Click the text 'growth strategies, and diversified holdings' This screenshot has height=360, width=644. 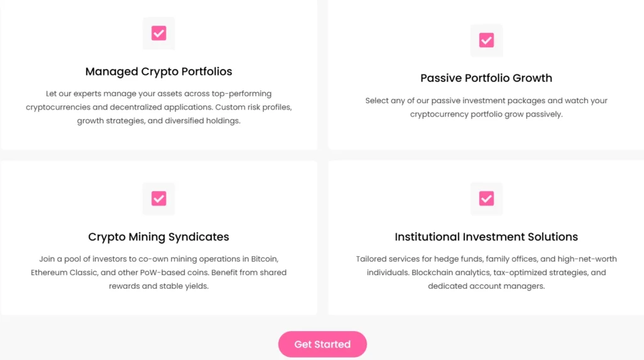pyautogui.click(x=158, y=121)
